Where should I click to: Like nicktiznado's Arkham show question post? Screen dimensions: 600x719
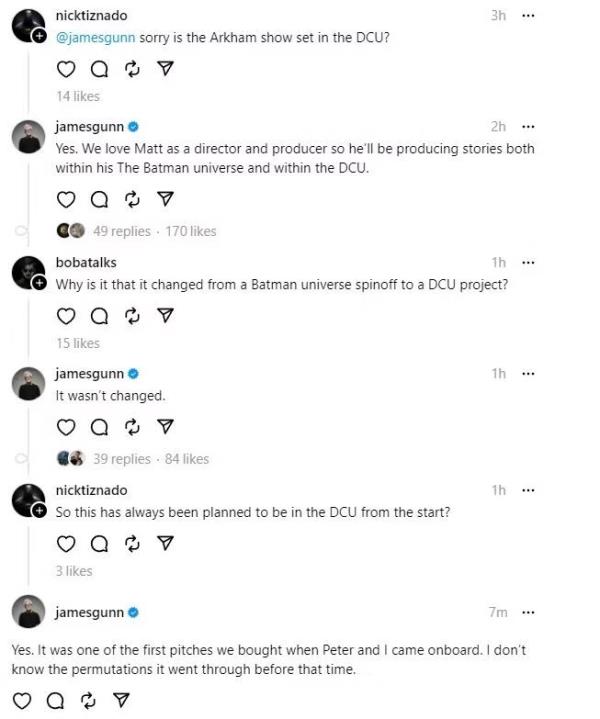(66, 69)
